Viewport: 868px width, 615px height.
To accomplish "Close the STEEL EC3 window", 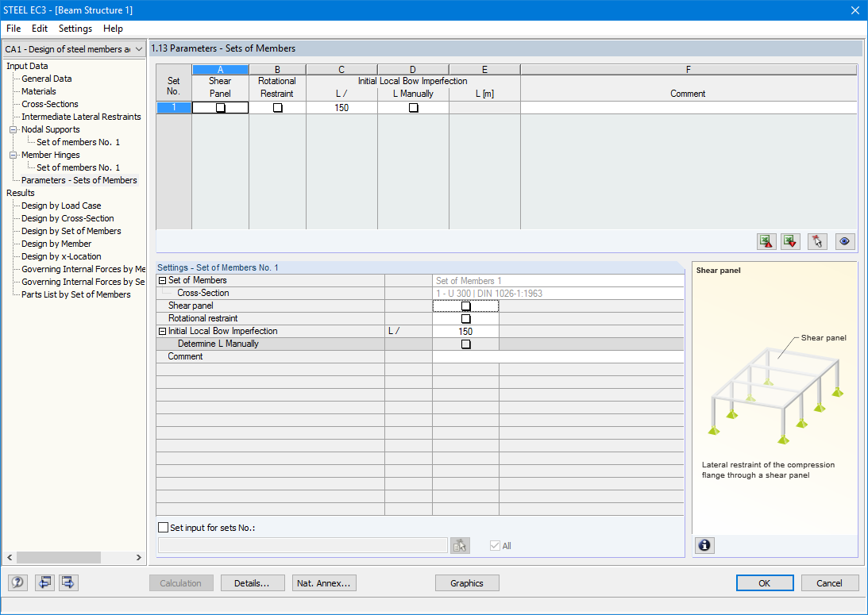I will click(855, 10).
